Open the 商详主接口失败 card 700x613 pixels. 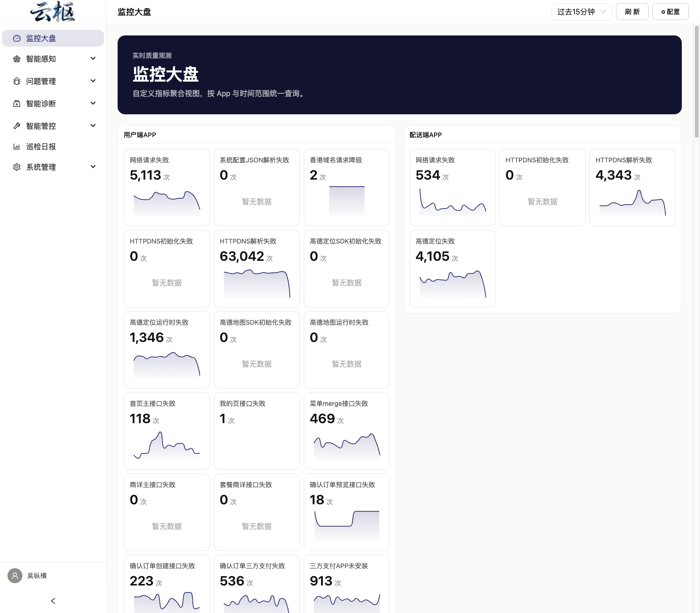[167, 512]
